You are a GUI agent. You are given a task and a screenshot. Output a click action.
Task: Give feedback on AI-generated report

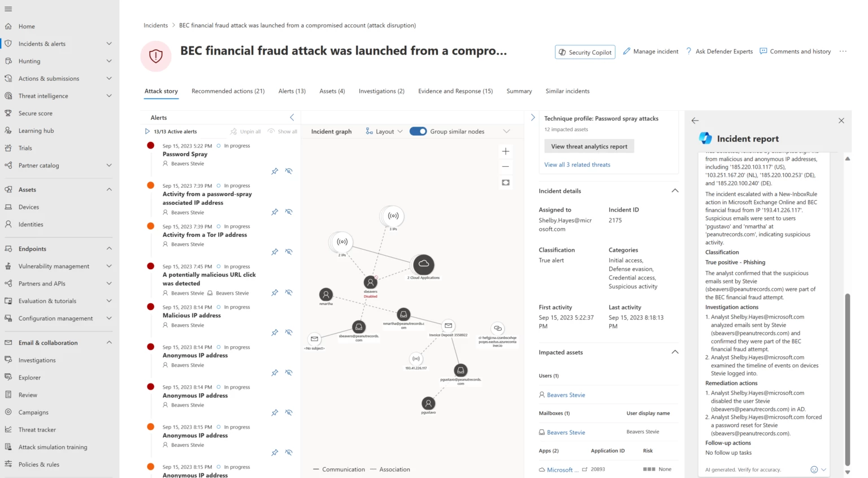pyautogui.click(x=814, y=470)
